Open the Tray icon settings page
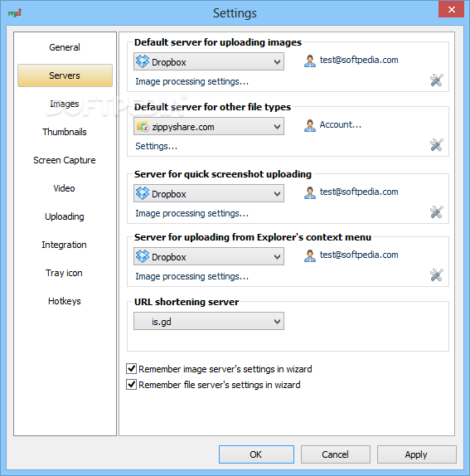 [x=65, y=273]
